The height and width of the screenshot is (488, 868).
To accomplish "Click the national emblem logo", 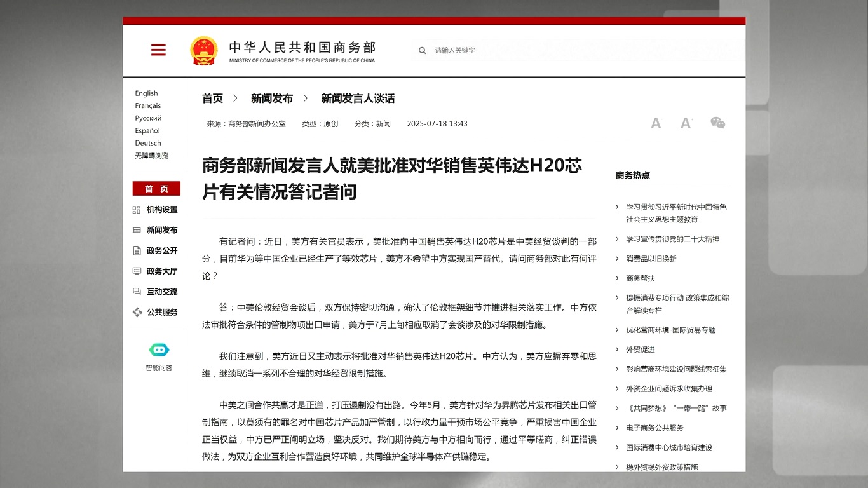I will click(203, 51).
